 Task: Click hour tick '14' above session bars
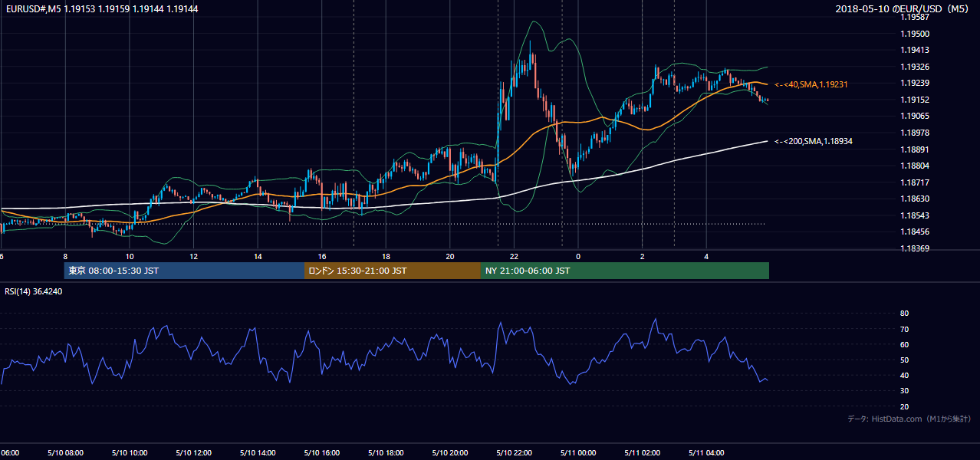[x=258, y=257]
